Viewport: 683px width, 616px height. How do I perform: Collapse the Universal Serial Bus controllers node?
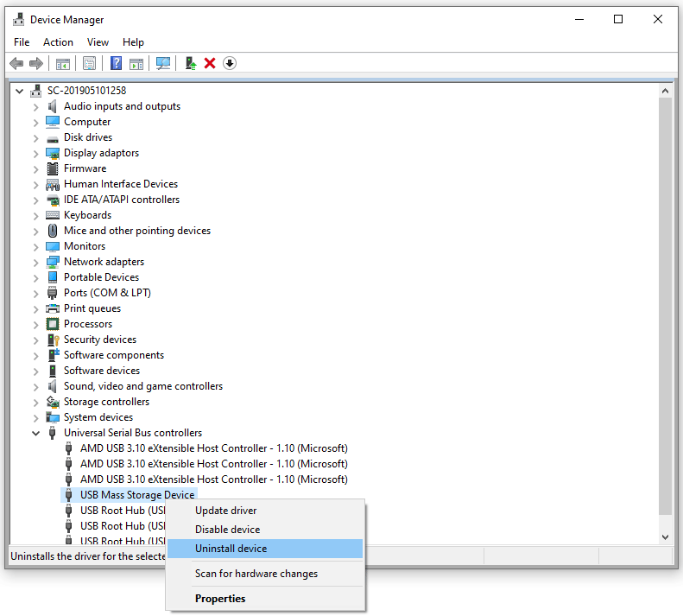[x=35, y=433]
